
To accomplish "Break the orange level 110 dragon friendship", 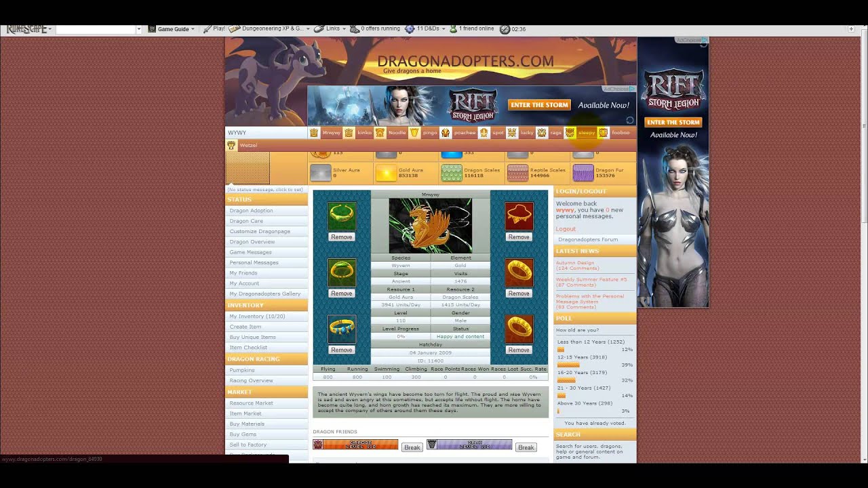I will tap(412, 447).
